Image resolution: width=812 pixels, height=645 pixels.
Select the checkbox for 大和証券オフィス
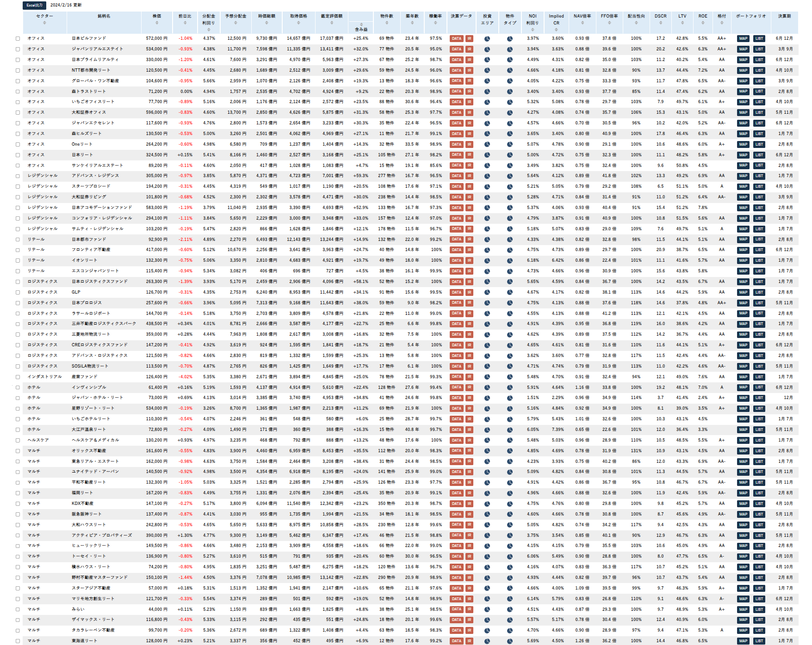click(x=18, y=113)
